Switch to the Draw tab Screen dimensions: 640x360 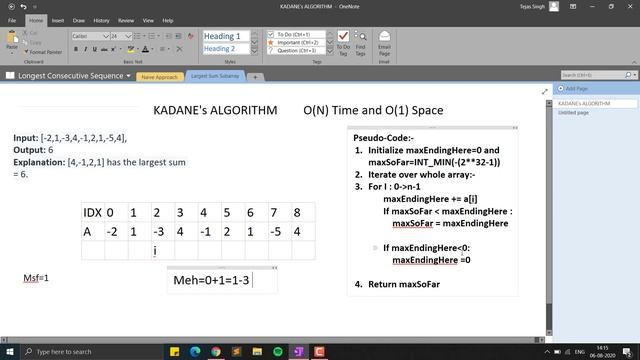79,20
